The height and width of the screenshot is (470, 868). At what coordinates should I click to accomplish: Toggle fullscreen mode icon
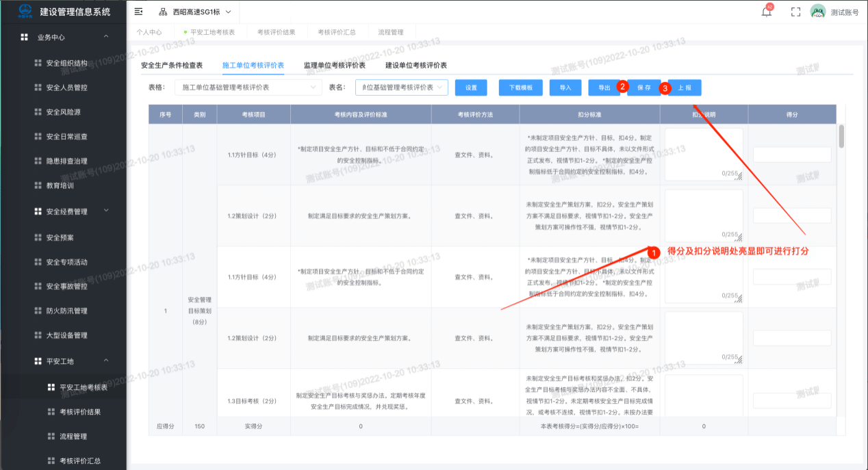click(795, 12)
